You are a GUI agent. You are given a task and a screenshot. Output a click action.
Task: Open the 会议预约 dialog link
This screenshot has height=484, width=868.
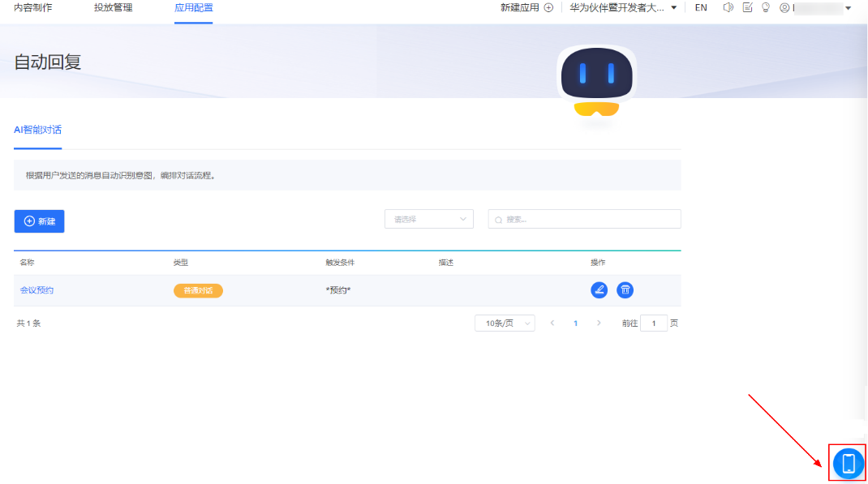tap(37, 290)
